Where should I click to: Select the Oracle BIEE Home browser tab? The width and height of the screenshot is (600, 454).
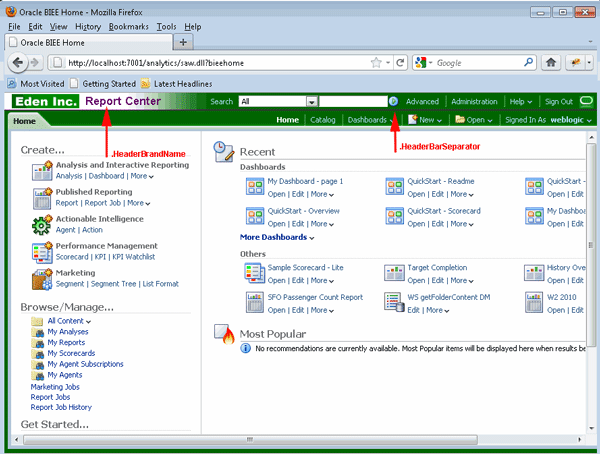click(x=88, y=42)
